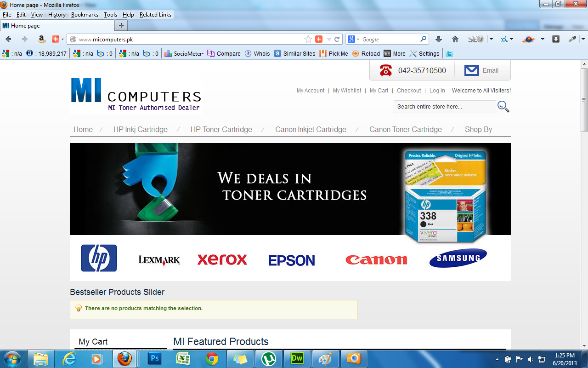Screen dimensions: 588x368
Task: Click the Amazon toolbar icon
Action: pos(41,39)
